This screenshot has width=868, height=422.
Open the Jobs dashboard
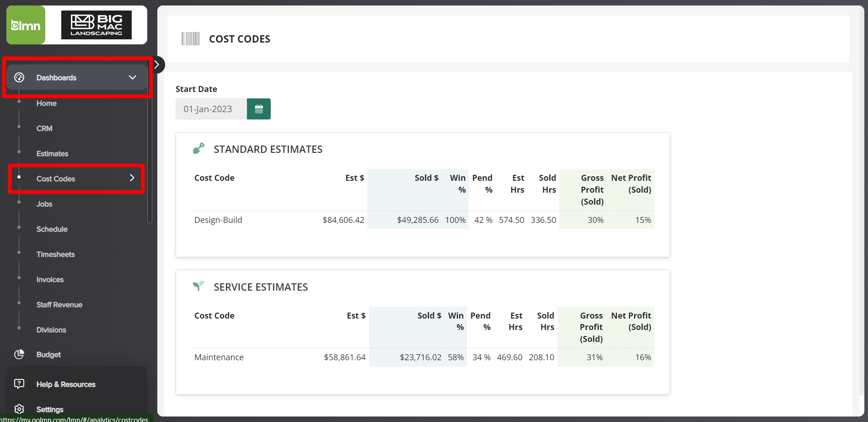click(x=44, y=204)
